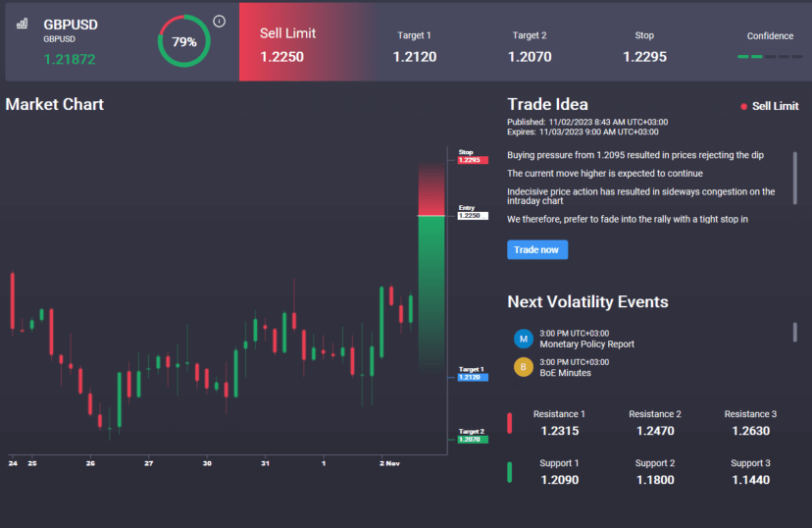Viewport: 812px width, 528px height.
Task: Click the 2 Nov date axis label
Action: tap(389, 463)
